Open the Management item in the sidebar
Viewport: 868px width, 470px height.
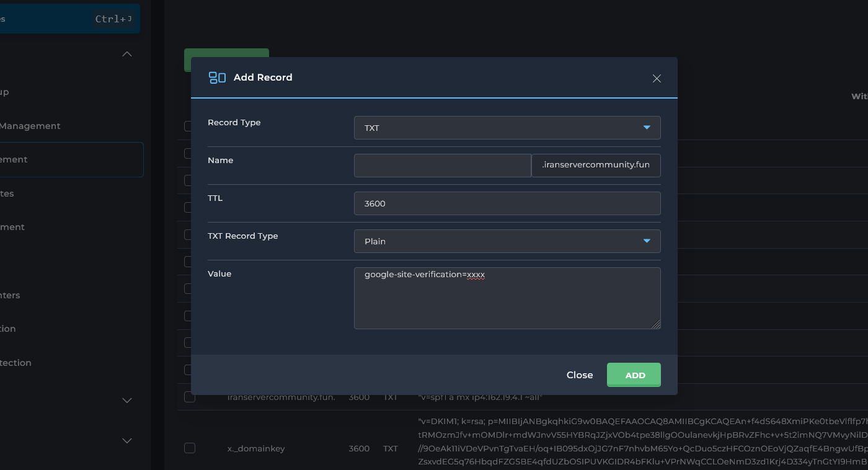30,126
